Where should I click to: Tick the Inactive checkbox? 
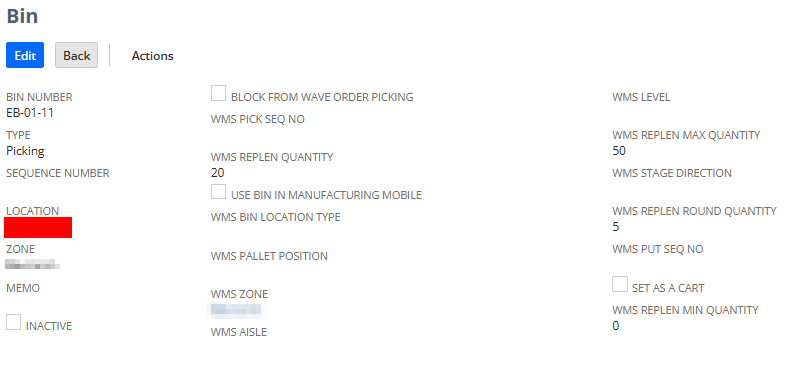14,322
